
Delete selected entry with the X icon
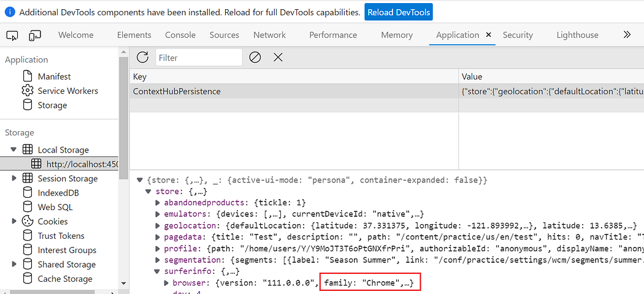(x=278, y=58)
